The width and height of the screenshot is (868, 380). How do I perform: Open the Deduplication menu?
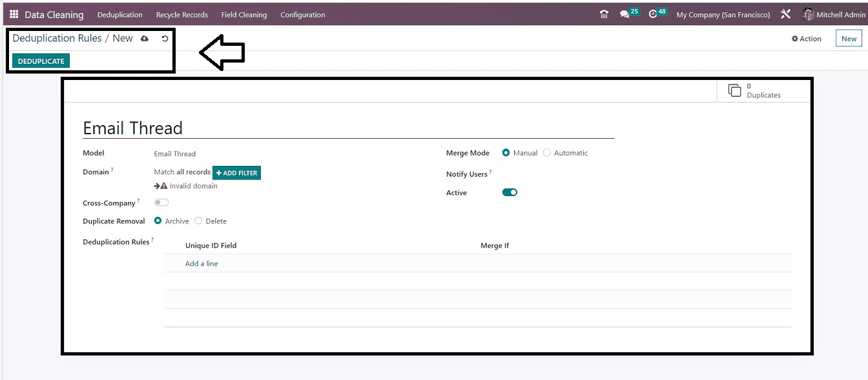[119, 14]
